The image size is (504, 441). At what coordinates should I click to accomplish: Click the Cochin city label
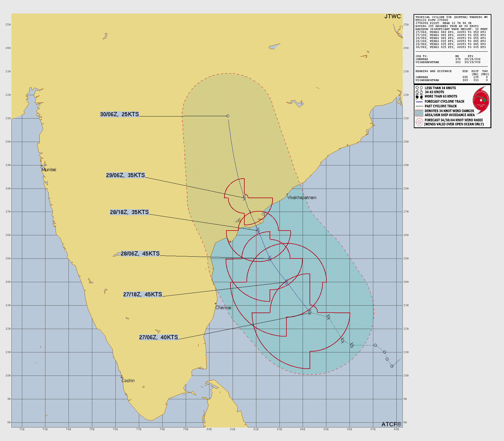[128, 381]
